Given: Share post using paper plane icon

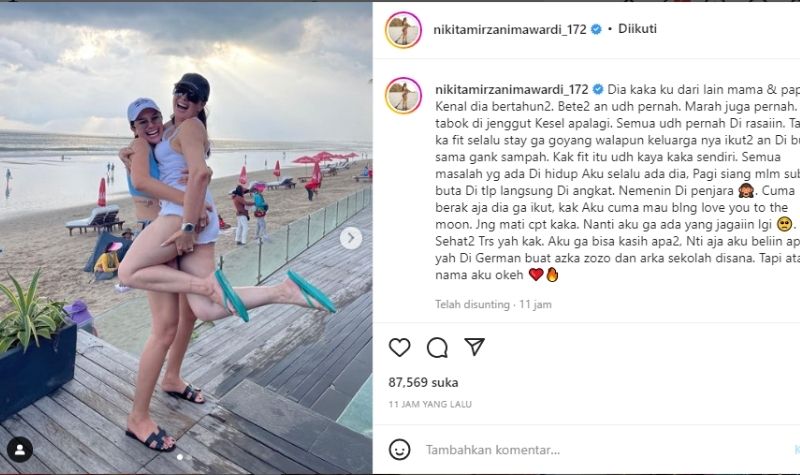Looking at the screenshot, I should point(474,346).
